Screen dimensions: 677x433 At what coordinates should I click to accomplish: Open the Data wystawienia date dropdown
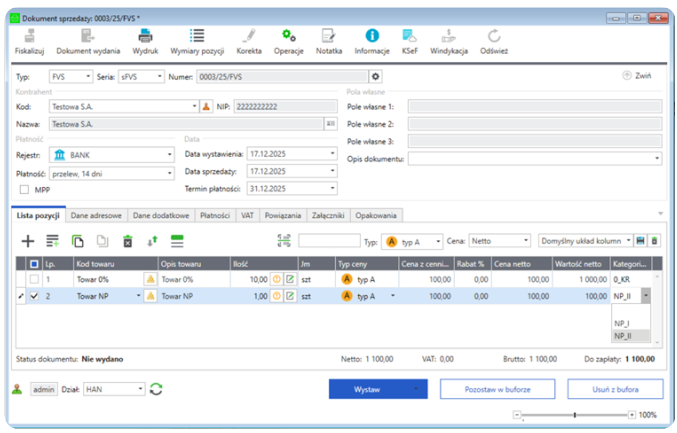[331, 154]
